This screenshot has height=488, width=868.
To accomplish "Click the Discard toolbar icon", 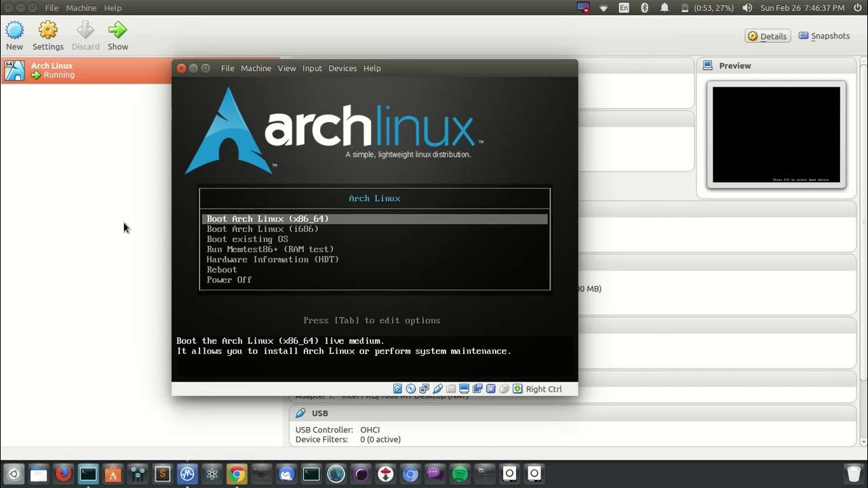I will [x=85, y=30].
